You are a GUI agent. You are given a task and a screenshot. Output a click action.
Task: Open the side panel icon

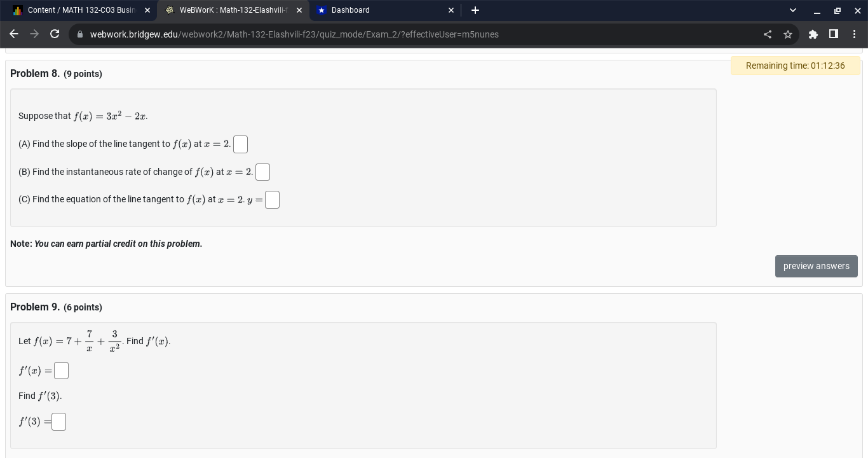834,34
